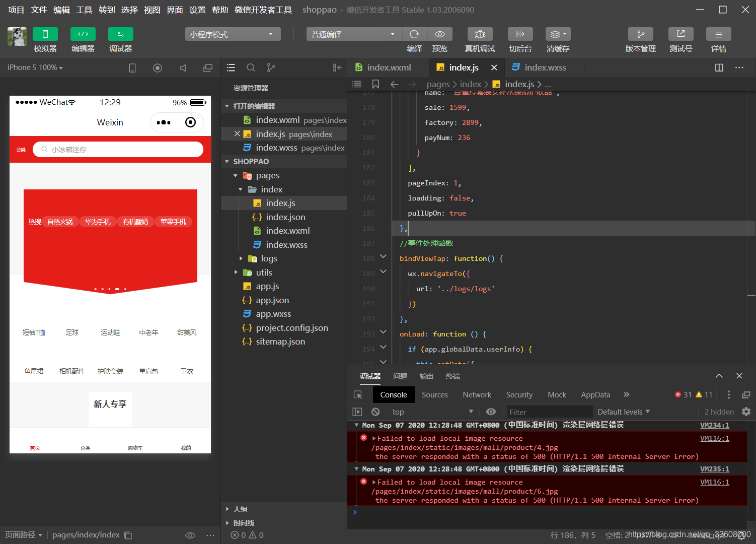Image resolution: width=756 pixels, height=544 pixels.
Task: Click the 测试号 test account icon
Action: pyautogui.click(x=681, y=34)
